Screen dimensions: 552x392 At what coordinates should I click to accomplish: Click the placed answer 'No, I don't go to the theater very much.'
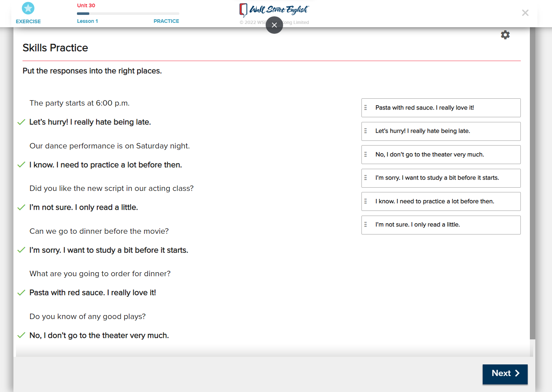(x=99, y=335)
